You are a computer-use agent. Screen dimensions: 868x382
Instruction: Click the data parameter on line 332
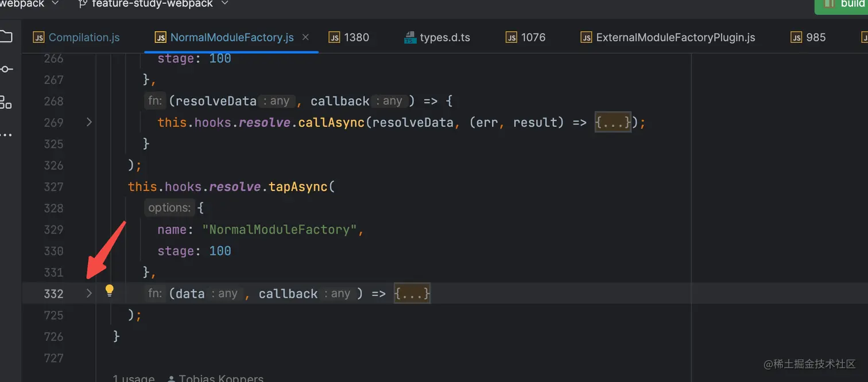pyautogui.click(x=190, y=294)
